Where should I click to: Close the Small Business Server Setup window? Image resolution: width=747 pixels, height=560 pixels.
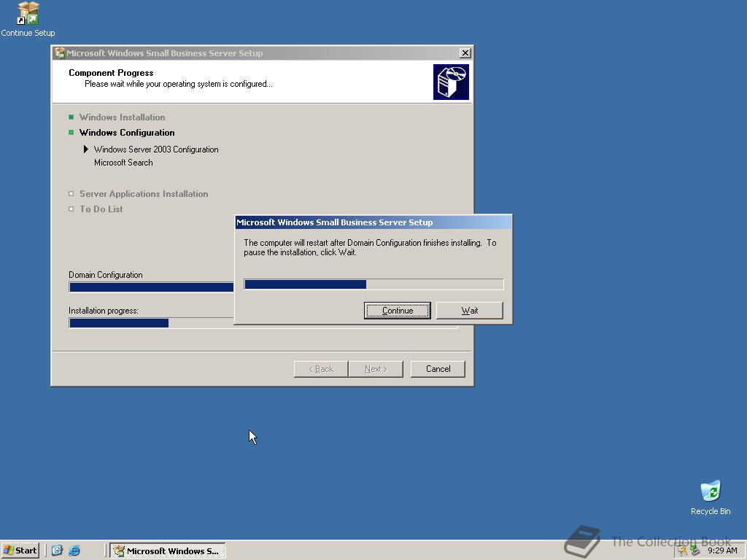465,52
